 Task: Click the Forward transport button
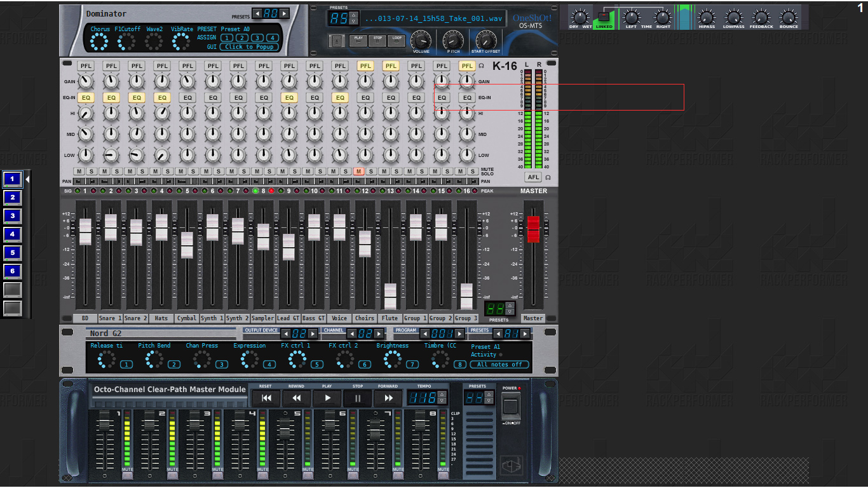(x=388, y=398)
